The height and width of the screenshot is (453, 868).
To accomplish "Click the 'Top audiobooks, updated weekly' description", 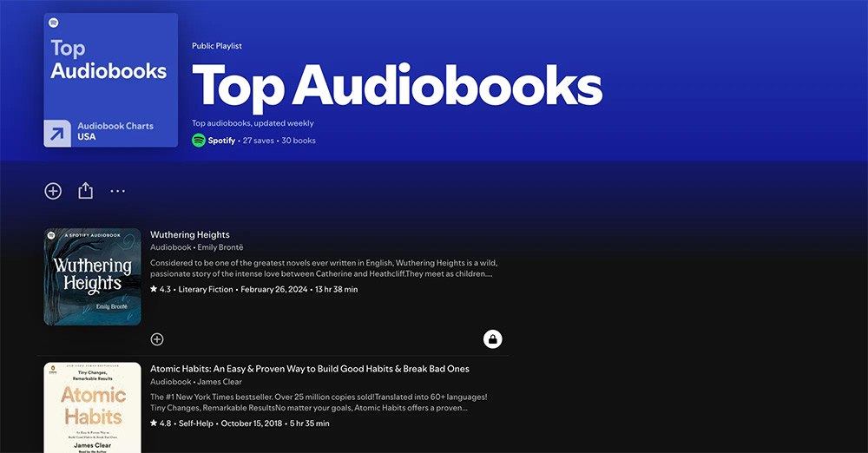I will pyautogui.click(x=253, y=123).
